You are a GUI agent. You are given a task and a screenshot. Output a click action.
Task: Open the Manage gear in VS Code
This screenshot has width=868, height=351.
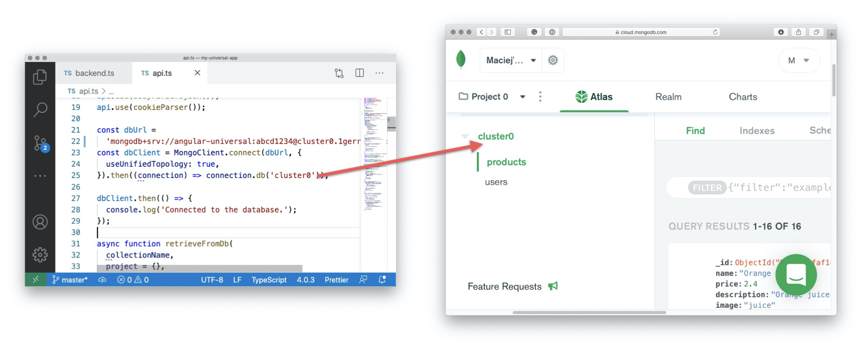[40, 255]
